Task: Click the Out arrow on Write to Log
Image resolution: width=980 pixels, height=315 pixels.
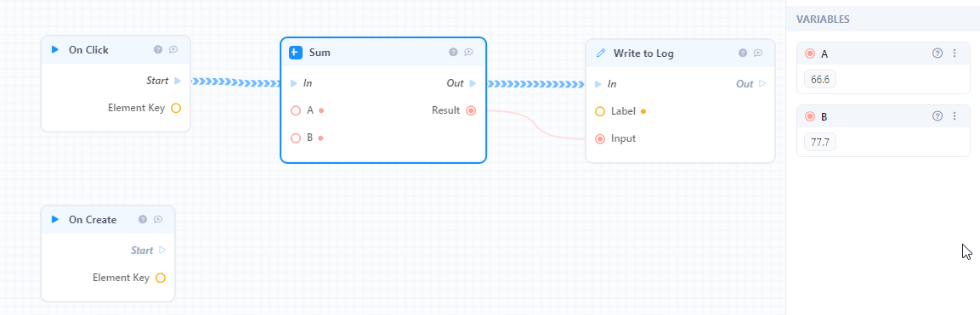Action: click(762, 83)
